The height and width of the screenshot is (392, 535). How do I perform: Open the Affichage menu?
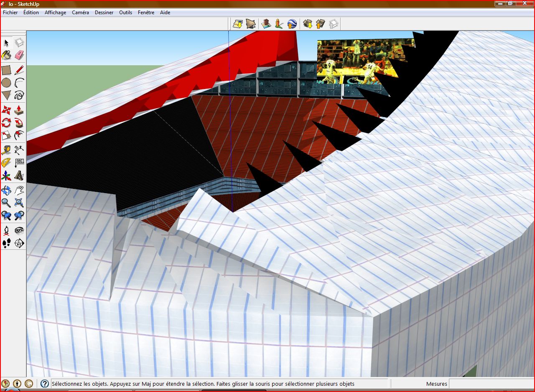point(55,13)
